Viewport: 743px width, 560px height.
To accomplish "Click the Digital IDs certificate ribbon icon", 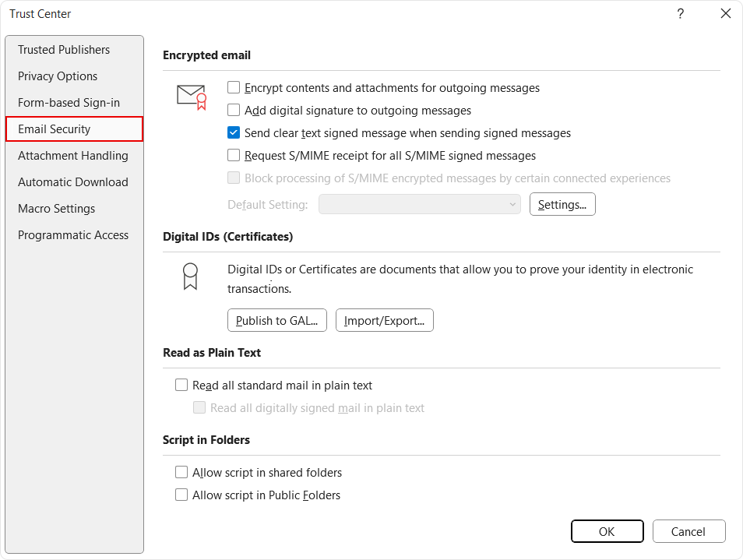I will click(x=191, y=276).
